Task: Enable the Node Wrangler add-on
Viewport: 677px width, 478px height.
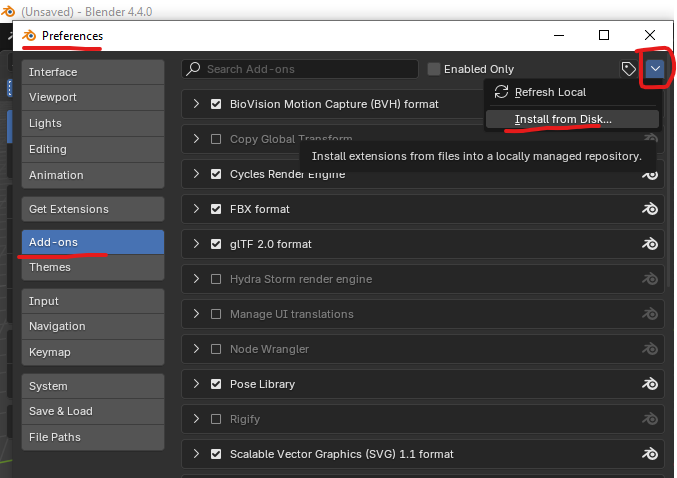Action: (216, 349)
